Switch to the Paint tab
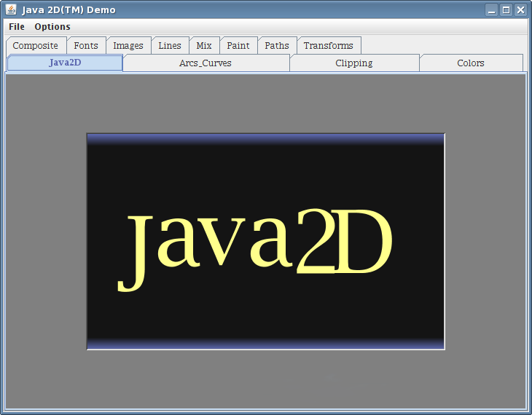The image size is (532, 415). point(238,45)
